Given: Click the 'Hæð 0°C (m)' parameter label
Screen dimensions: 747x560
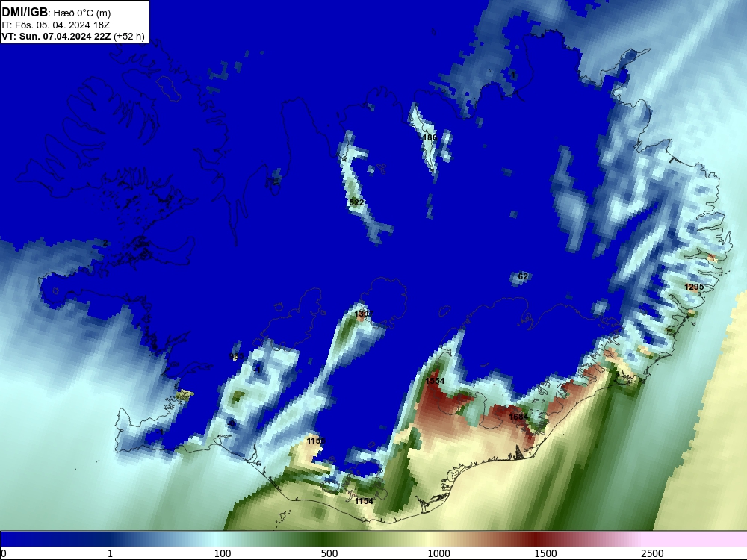Looking at the screenshot, I should pos(82,13).
